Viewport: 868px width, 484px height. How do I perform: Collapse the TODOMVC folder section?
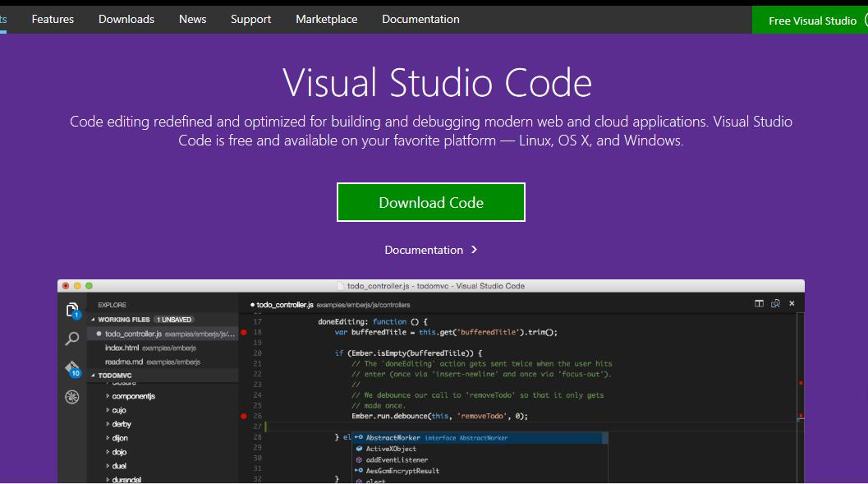click(x=93, y=376)
